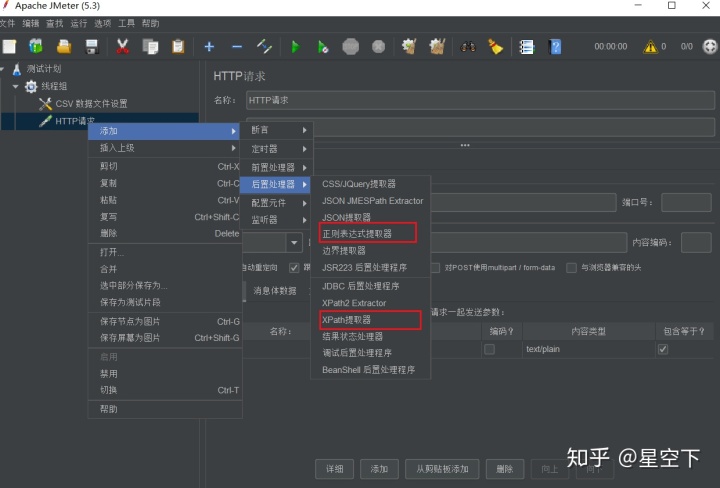Click the scissors Cut icon in toolbar
This screenshot has height=488, width=720.
[x=122, y=46]
